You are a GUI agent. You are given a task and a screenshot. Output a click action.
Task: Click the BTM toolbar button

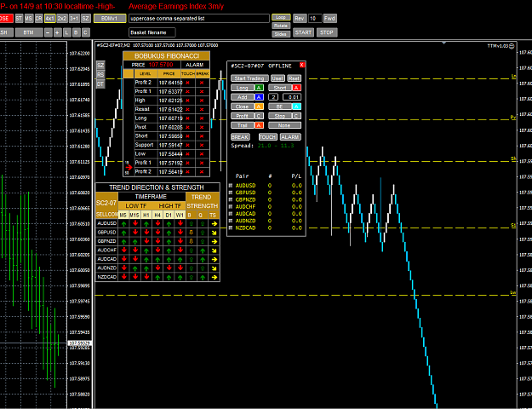click(x=29, y=32)
